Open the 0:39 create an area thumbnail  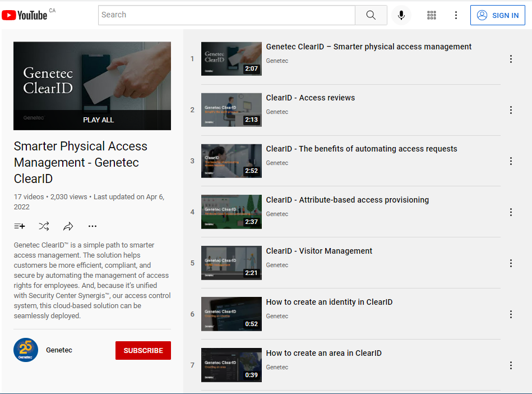pyautogui.click(x=232, y=365)
